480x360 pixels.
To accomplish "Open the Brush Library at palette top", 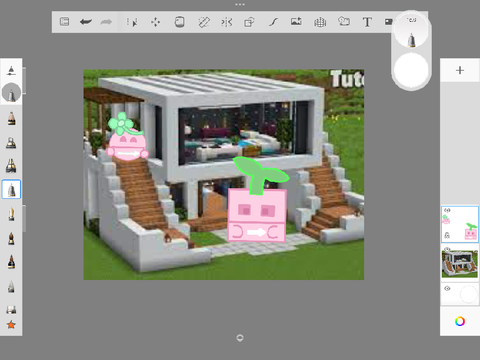I will click(11, 70).
